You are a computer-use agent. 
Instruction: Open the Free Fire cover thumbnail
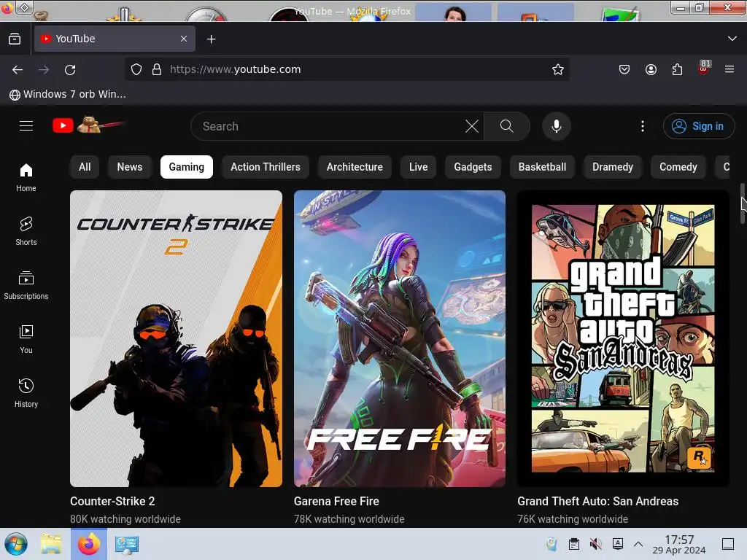coord(400,338)
